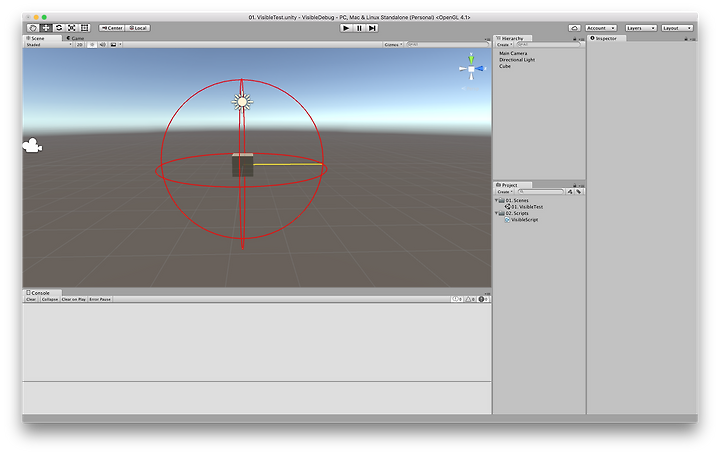The width and height of the screenshot is (720, 455).
Task: Search by type icon in Project
Action: pyautogui.click(x=570, y=191)
